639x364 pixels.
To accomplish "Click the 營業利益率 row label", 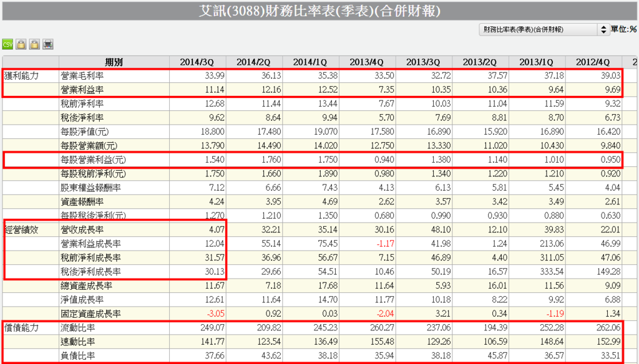I will click(x=82, y=90).
